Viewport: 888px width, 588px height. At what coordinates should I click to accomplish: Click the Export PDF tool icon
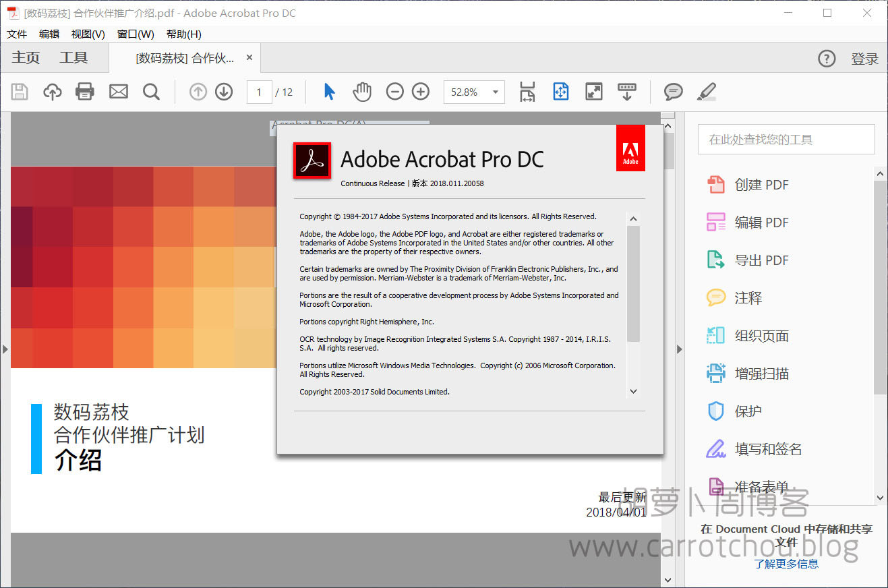coord(715,260)
